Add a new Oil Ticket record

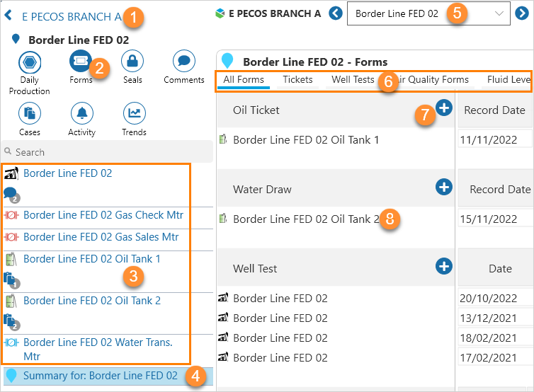[443, 108]
